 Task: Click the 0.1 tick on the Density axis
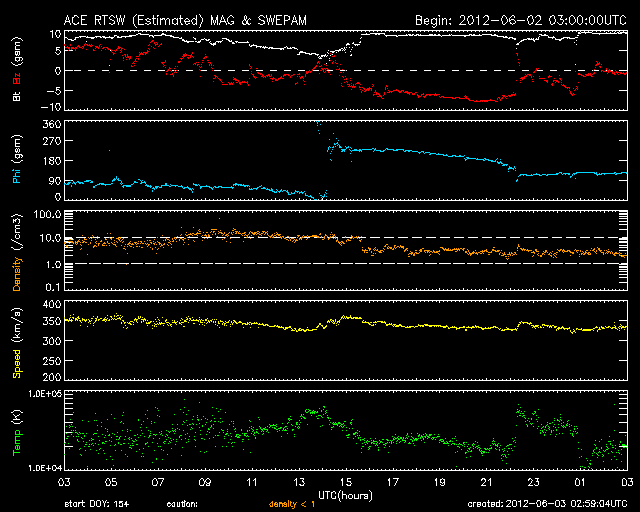(53, 287)
